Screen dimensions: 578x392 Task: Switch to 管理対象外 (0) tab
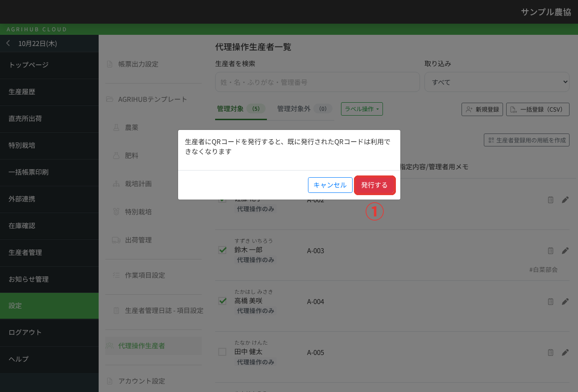click(x=305, y=108)
